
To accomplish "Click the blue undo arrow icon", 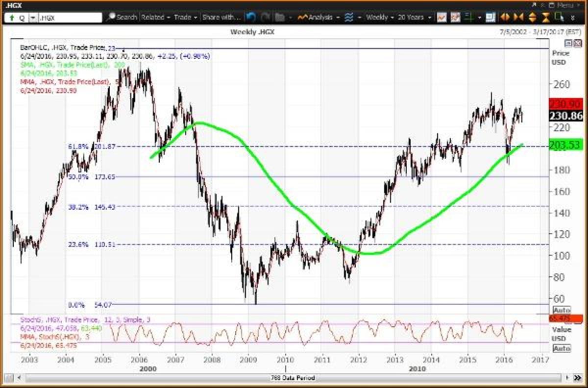I will coord(251,17).
